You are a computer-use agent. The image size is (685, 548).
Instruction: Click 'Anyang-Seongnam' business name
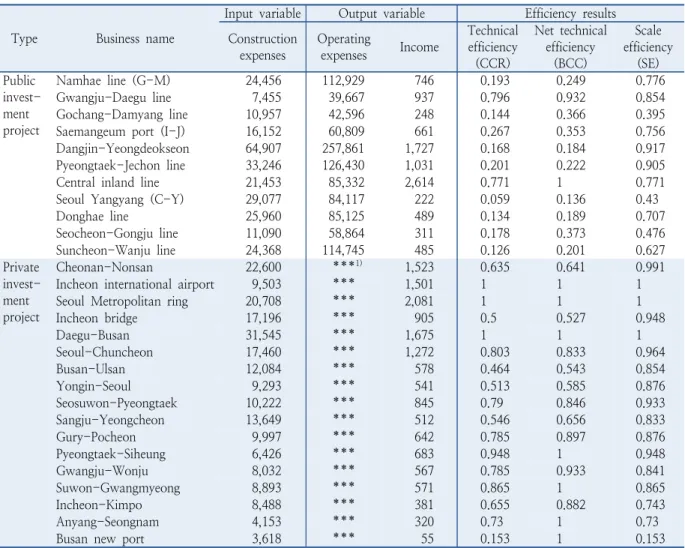click(107, 522)
